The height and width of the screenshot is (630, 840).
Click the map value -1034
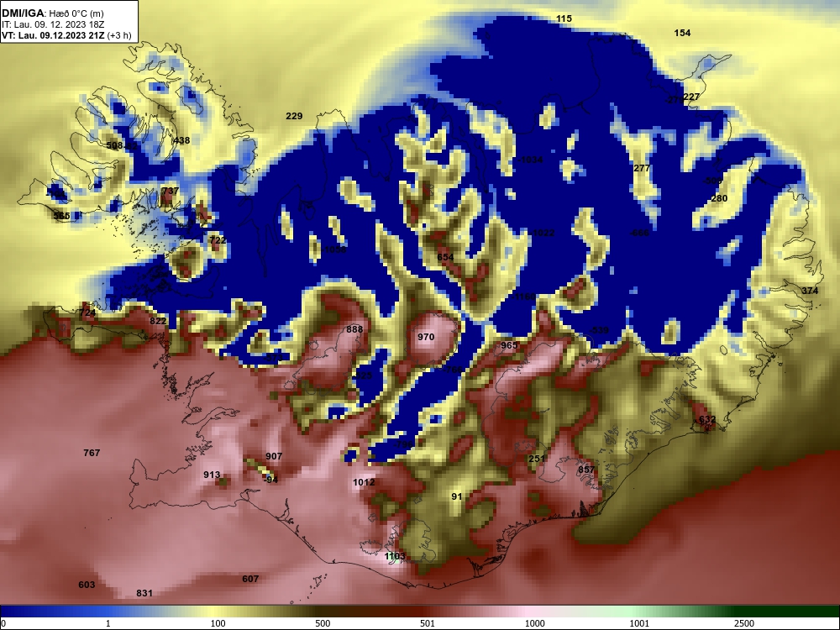pos(530,160)
